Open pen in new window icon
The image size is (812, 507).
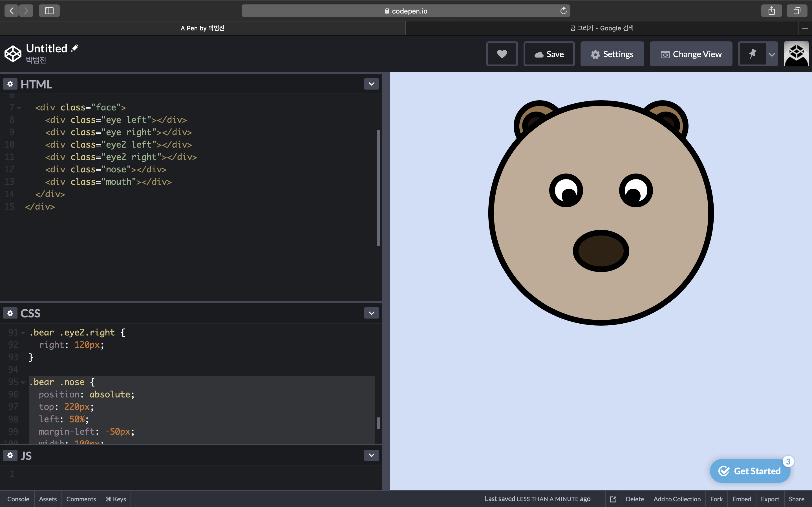613,499
